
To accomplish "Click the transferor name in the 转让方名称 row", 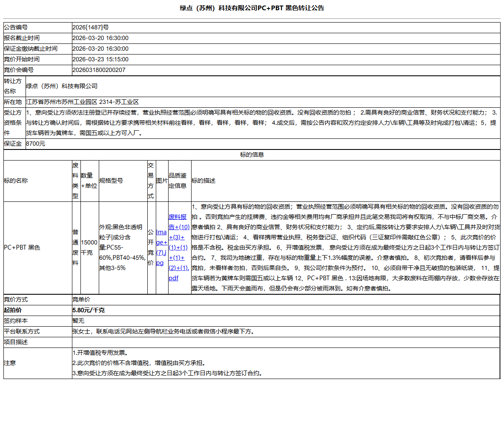I will coord(62,86).
